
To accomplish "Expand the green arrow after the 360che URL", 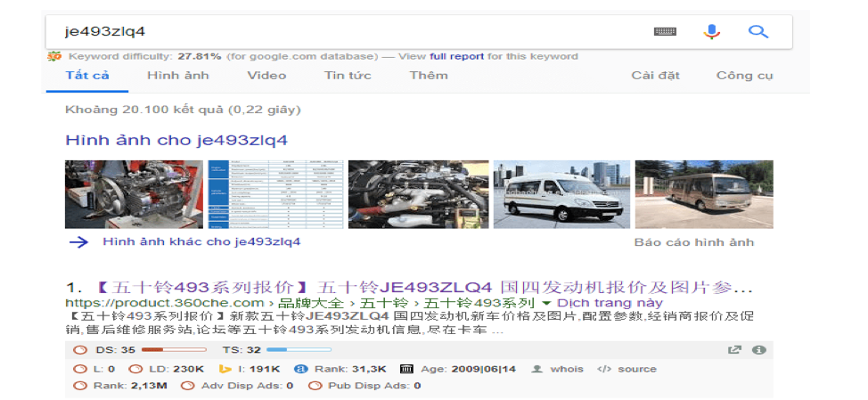I will click(x=546, y=303).
